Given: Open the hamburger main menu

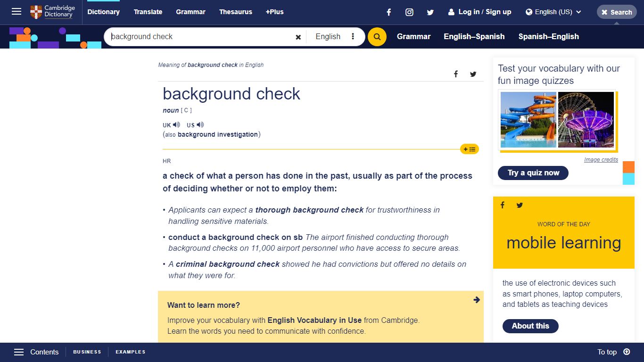Looking at the screenshot, I should [17, 12].
